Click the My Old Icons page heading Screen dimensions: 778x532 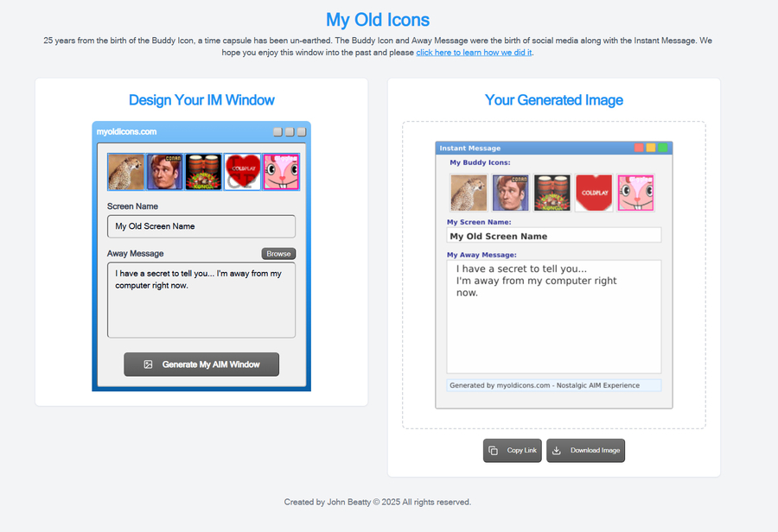coord(377,20)
